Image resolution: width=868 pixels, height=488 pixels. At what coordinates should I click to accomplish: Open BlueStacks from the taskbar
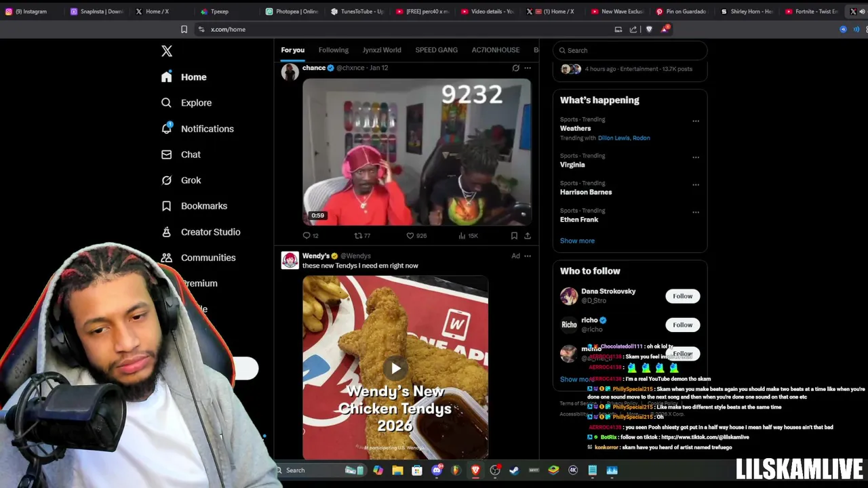pyautogui.click(x=553, y=470)
